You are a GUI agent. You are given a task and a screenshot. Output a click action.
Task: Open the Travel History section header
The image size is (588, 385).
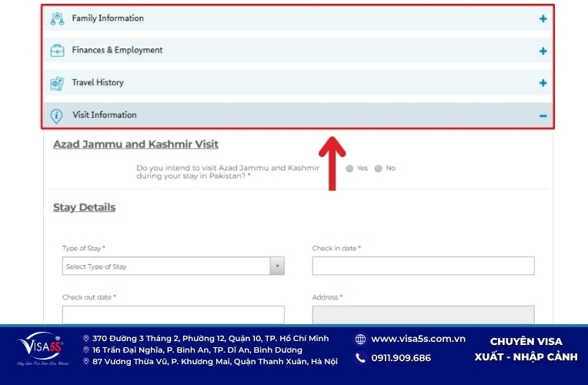point(298,82)
